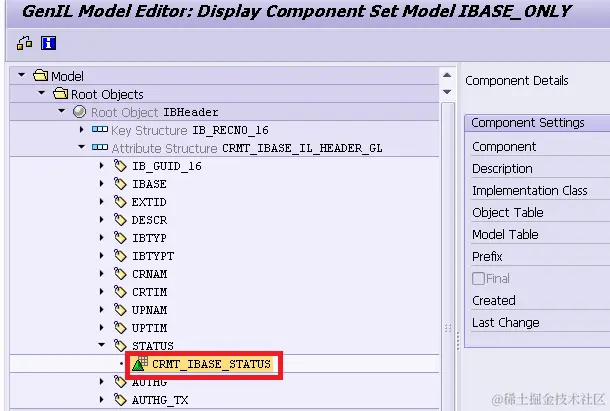Expand the AUTHG_TX attribute arrow

[x=102, y=399]
